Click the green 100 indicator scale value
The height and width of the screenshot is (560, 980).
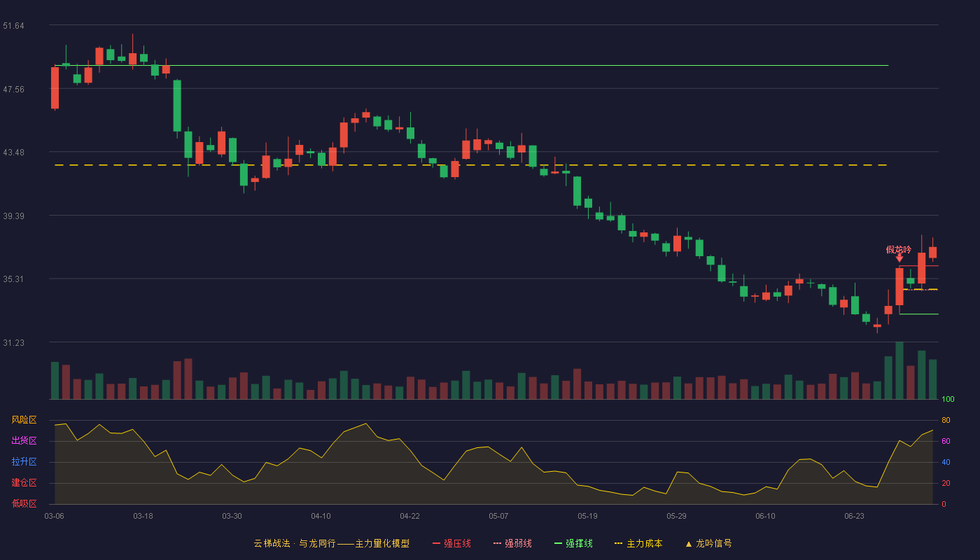pos(948,400)
